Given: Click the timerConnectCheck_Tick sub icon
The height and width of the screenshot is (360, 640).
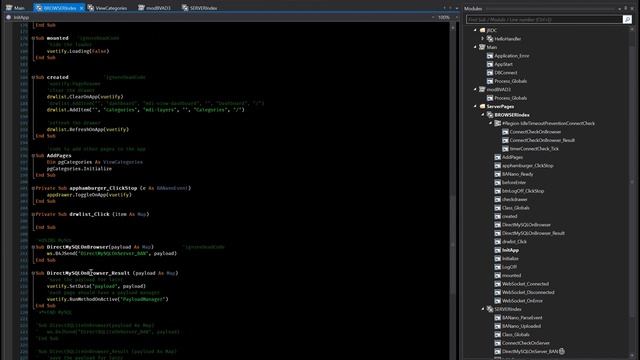Looking at the screenshot, I should tap(505, 149).
